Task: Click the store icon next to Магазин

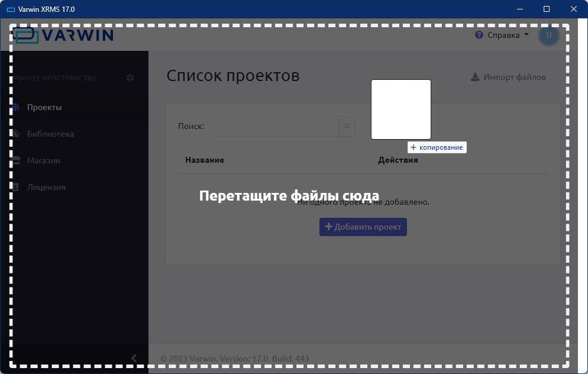Action: coord(16,160)
